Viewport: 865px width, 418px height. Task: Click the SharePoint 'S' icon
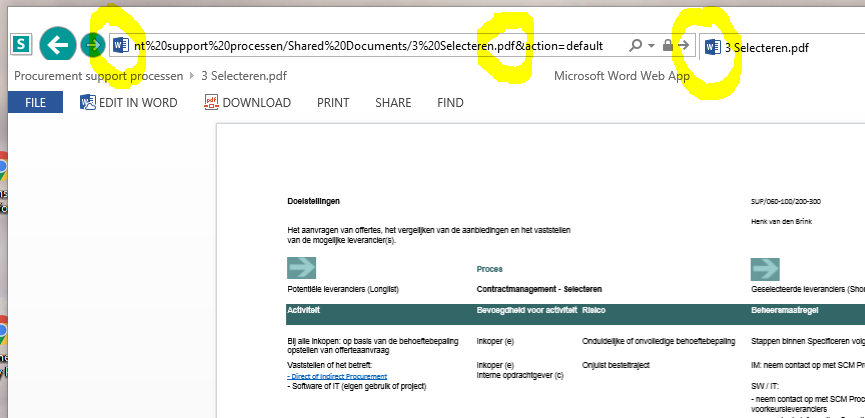pyautogui.click(x=21, y=45)
